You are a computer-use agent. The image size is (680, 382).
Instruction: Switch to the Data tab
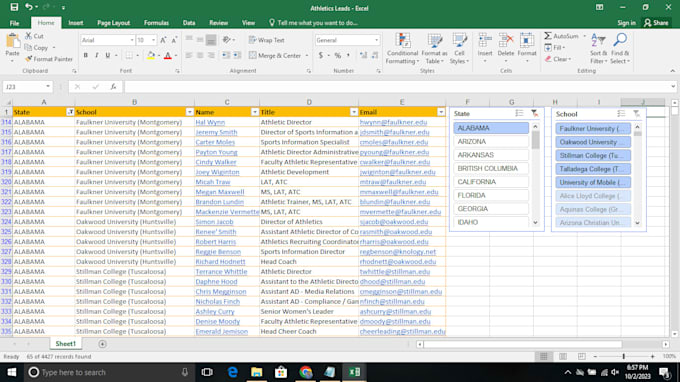click(x=189, y=23)
